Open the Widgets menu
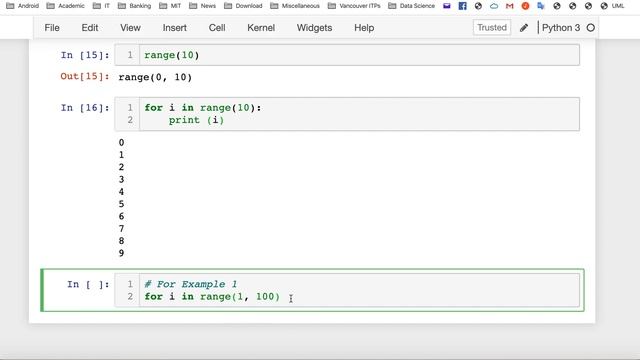This screenshot has width=640, height=360. 314,28
